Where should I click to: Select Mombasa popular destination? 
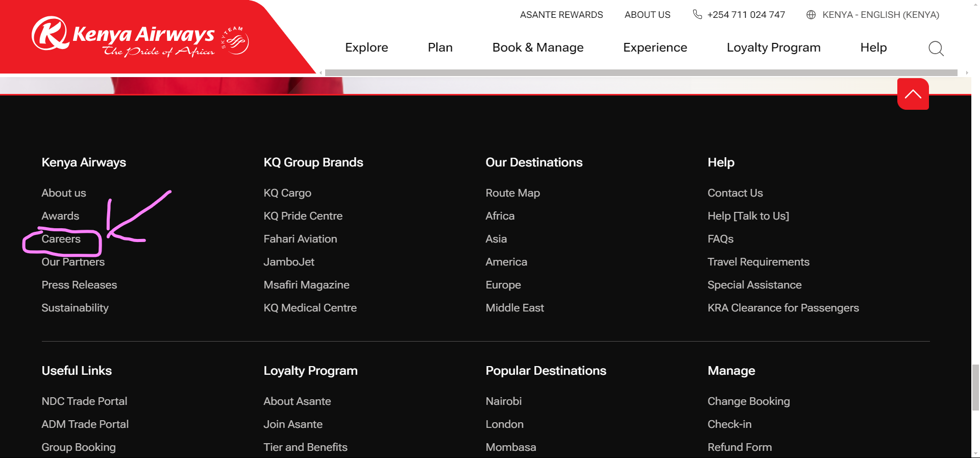tap(510, 447)
